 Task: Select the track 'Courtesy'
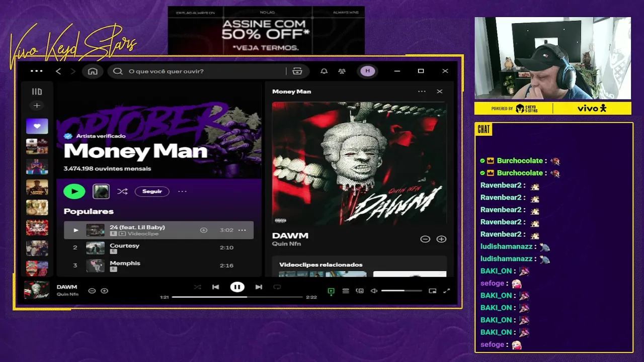coord(125,246)
